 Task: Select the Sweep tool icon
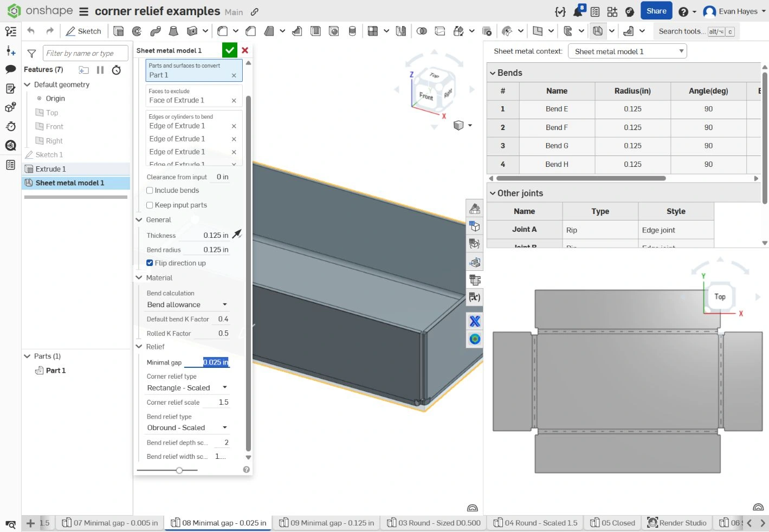pyautogui.click(x=156, y=31)
